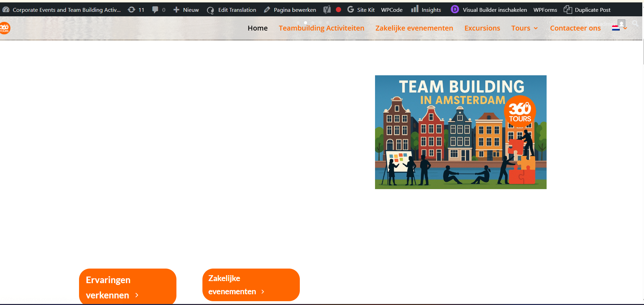
Task: Click the orange Zakelijke evenementen button
Action: (251, 285)
